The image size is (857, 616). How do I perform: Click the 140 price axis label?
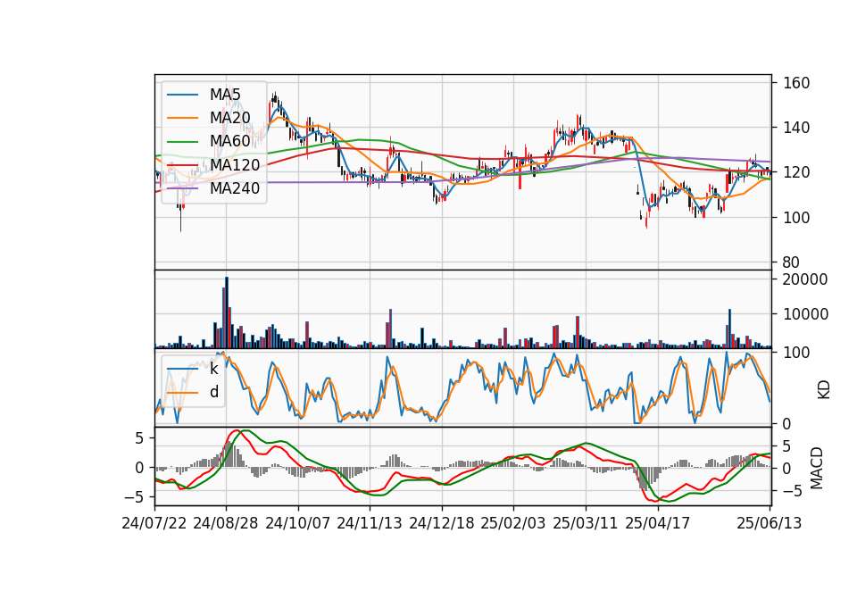pyautogui.click(x=795, y=128)
